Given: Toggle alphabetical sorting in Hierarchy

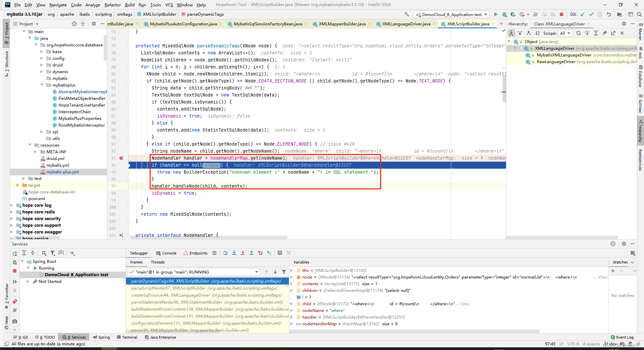Looking at the screenshot, I should click(537, 33).
